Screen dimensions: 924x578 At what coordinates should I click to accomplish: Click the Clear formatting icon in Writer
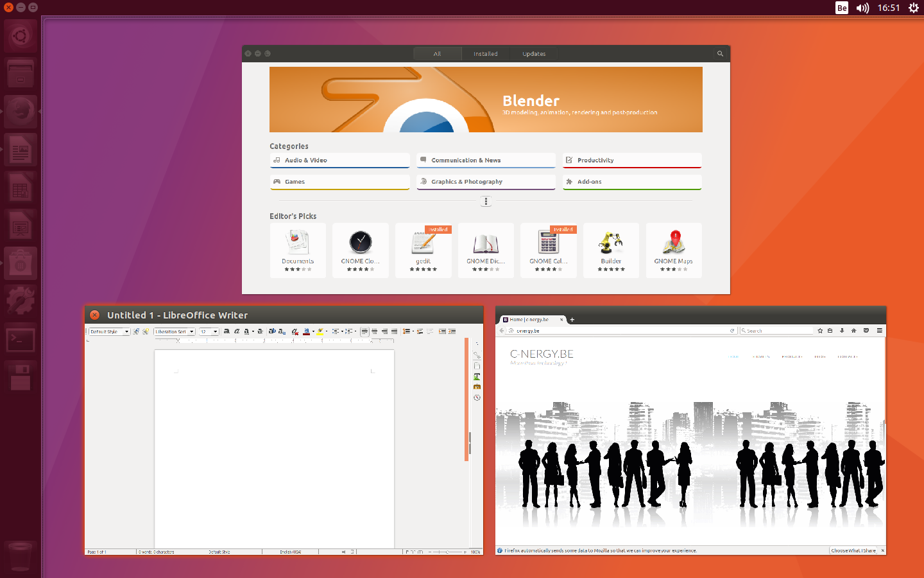click(295, 331)
